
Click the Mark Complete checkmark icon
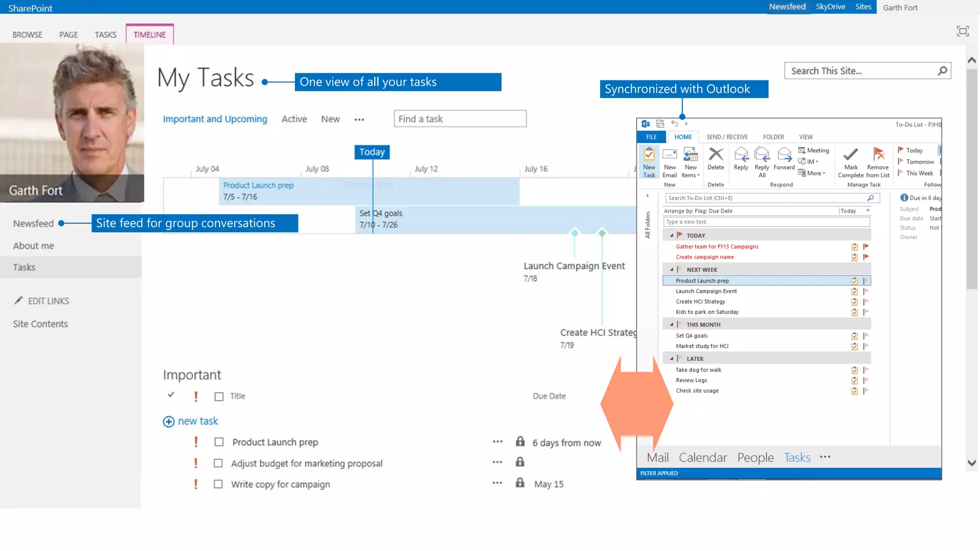tap(851, 154)
